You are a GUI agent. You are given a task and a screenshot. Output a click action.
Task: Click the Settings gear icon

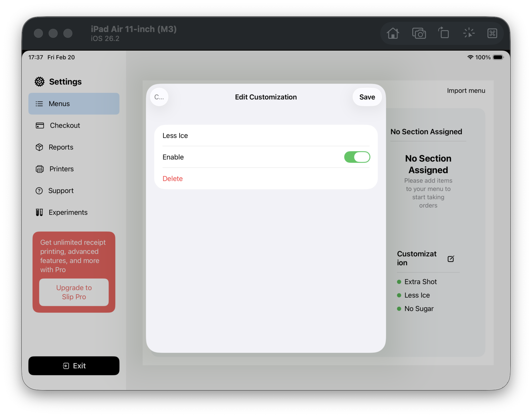(x=39, y=82)
